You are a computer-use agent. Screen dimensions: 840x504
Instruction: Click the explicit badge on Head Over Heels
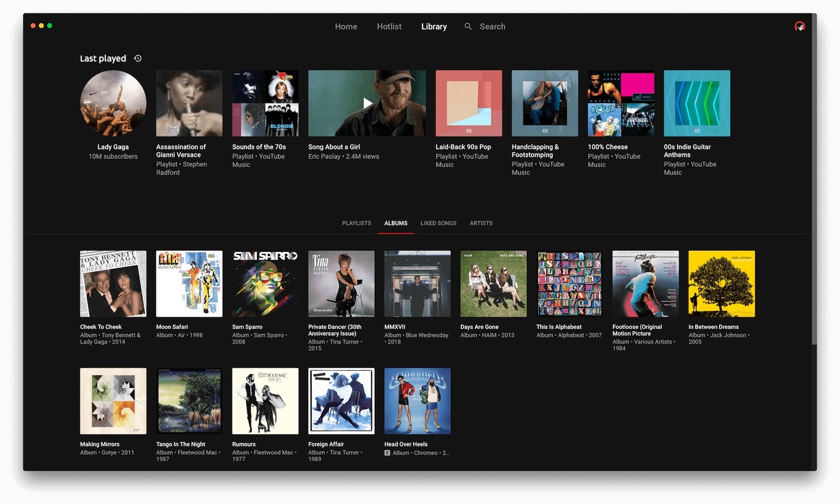coord(388,452)
